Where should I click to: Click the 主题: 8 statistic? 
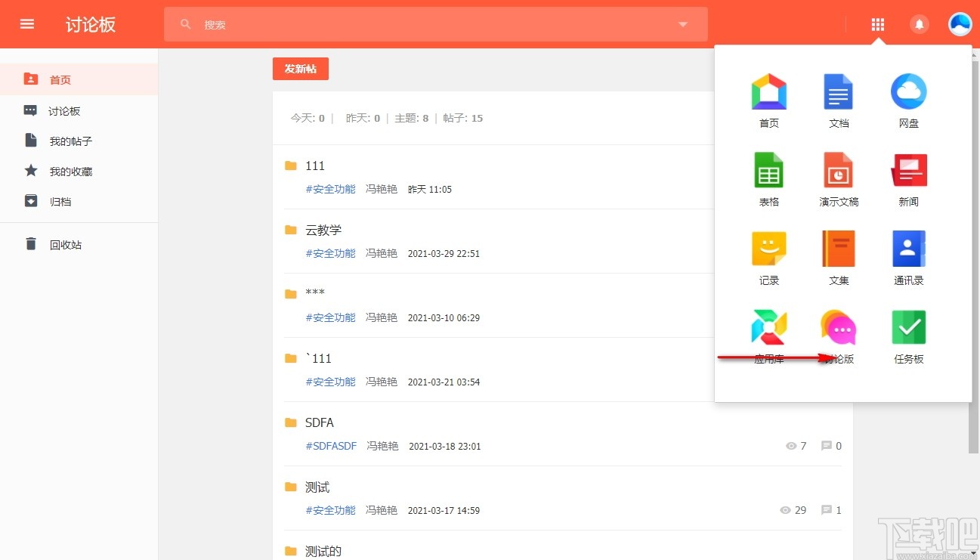[x=412, y=118]
